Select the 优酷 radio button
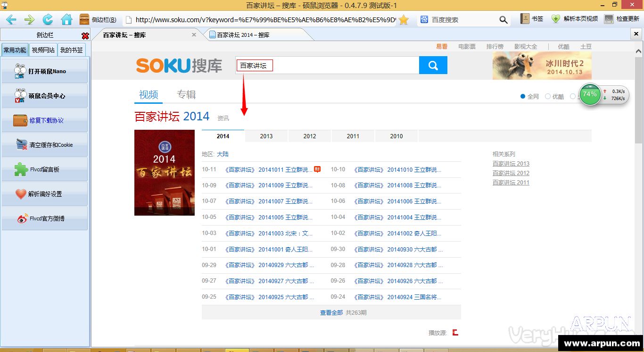Screen dimensions: 644x352 tap(547, 96)
